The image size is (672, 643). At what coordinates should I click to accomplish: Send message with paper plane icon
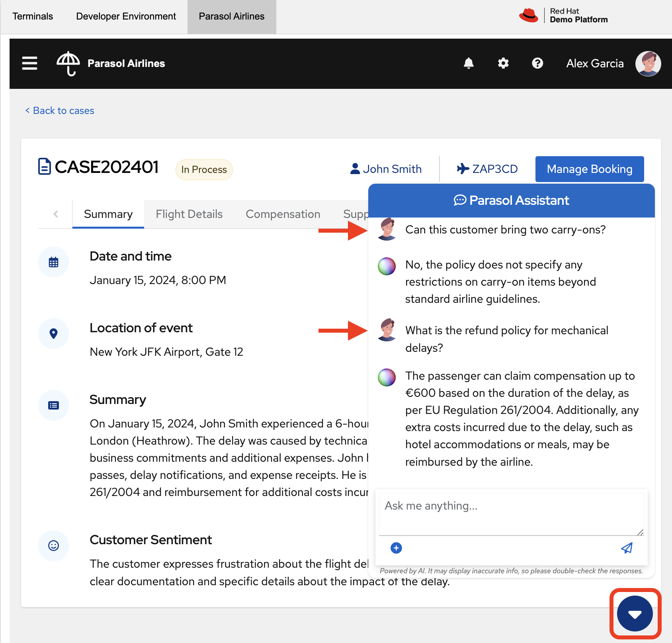[x=627, y=548]
